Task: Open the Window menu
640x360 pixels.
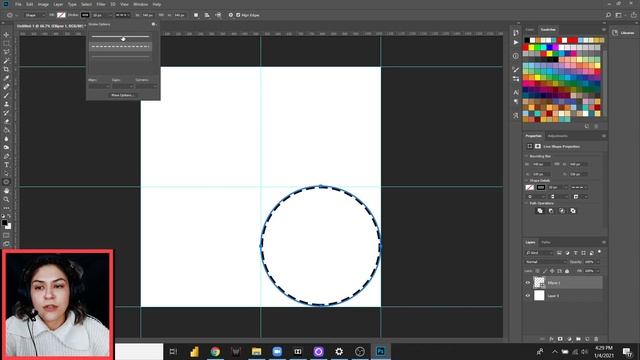Action: point(141,4)
